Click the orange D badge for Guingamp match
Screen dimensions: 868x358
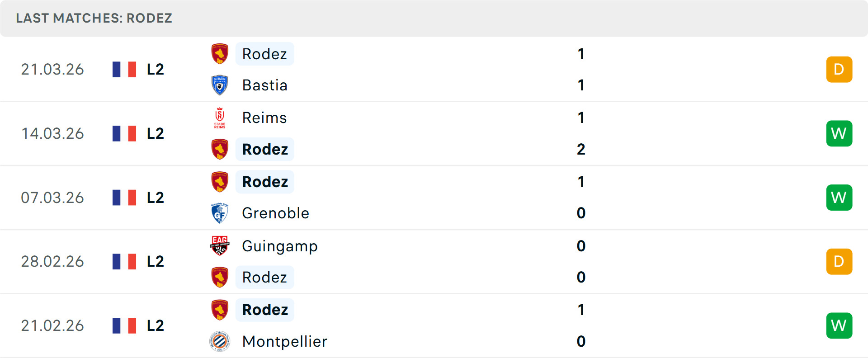click(839, 261)
